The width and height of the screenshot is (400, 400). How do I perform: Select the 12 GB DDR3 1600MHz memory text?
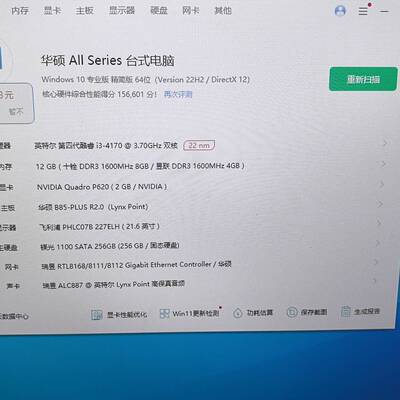pos(140,166)
